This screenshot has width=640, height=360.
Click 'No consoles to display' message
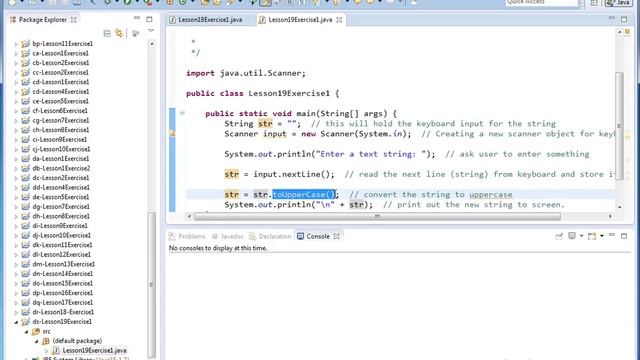click(218, 248)
